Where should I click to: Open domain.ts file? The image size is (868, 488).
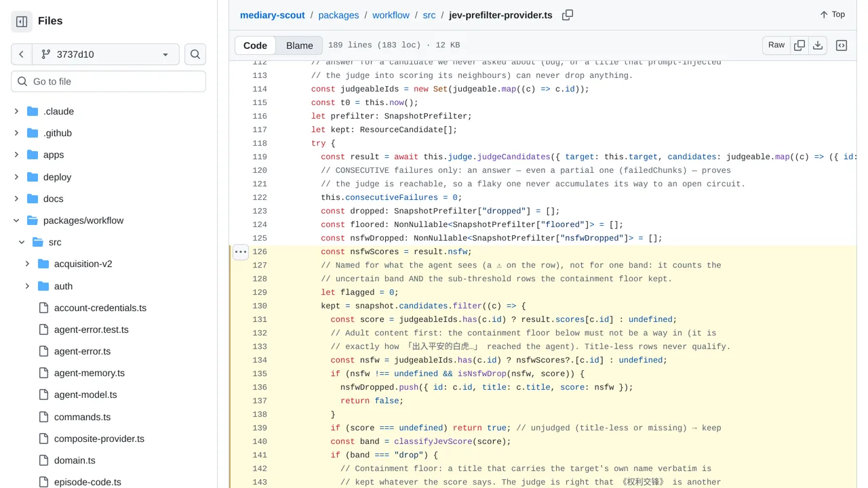click(75, 460)
